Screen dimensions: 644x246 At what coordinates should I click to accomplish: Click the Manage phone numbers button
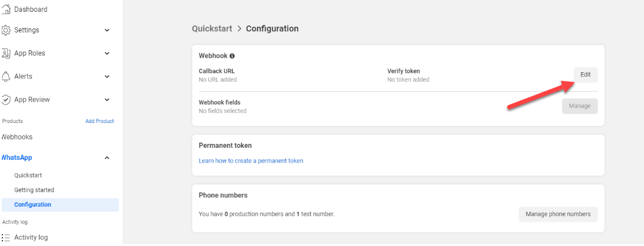pos(558,214)
